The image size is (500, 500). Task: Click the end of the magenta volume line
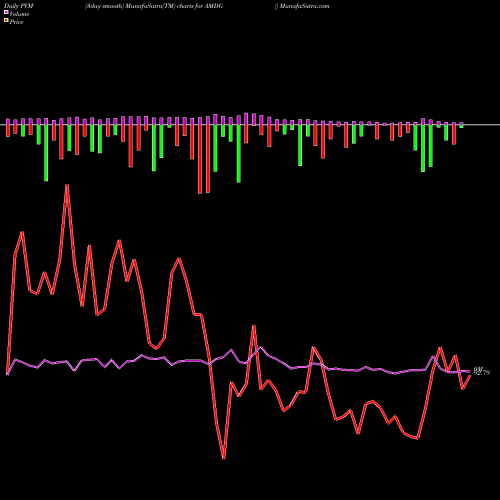pos(470,371)
